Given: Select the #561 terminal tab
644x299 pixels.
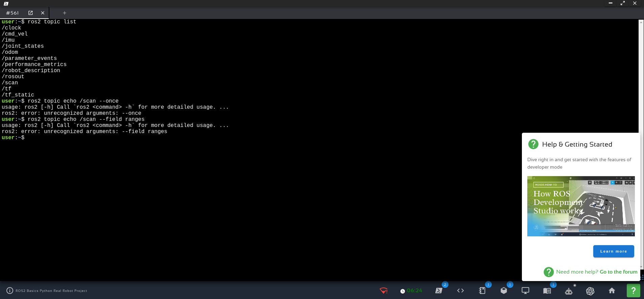Looking at the screenshot, I should pyautogui.click(x=13, y=13).
